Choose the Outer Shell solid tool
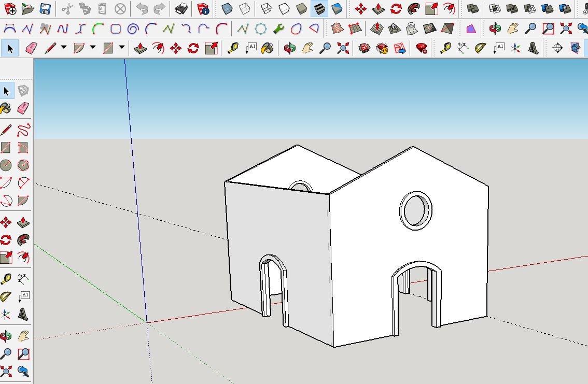Image resolution: width=588 pixels, height=384 pixels. pos(472,9)
